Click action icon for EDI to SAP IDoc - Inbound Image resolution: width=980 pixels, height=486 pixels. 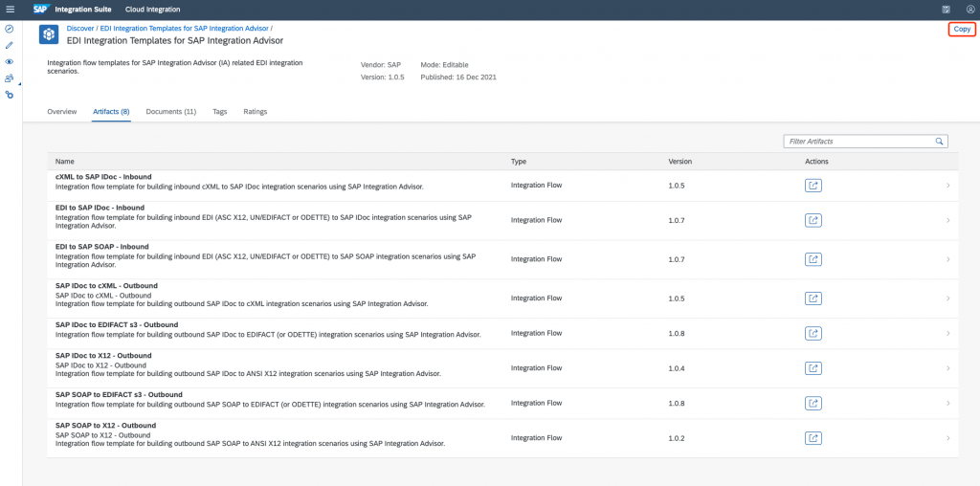click(813, 220)
